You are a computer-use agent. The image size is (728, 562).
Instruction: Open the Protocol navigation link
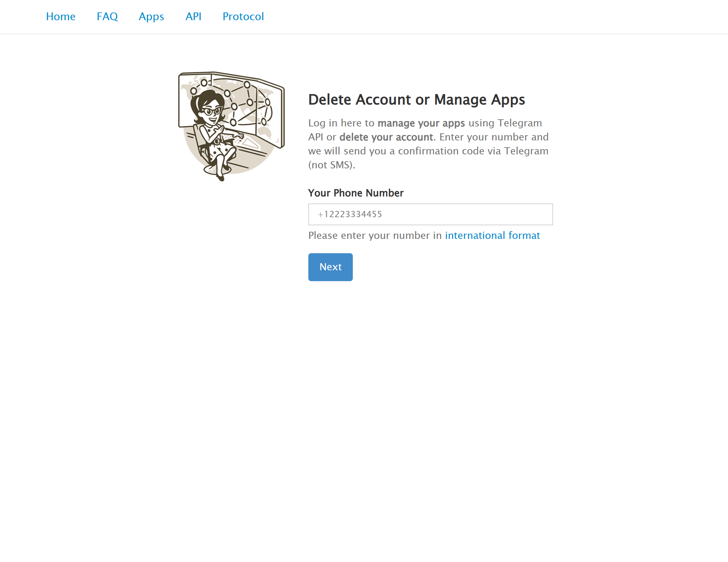click(x=243, y=17)
